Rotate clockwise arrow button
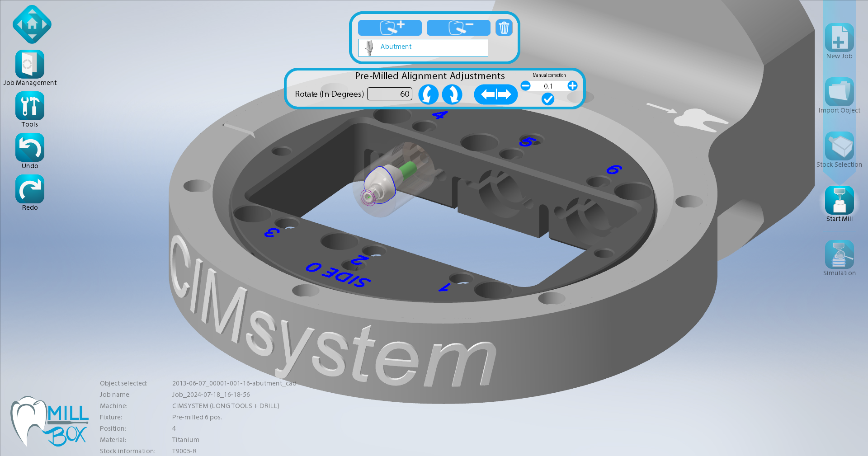This screenshot has height=456, width=868. coord(452,94)
